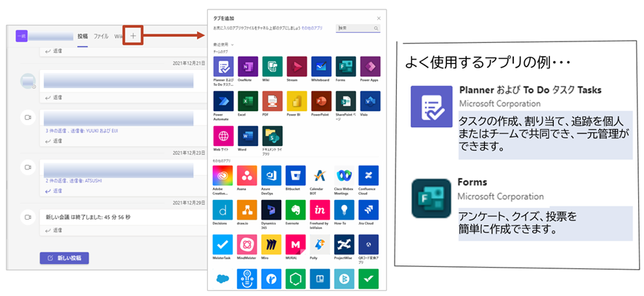
Task: Choose the PDF app tile
Action: click(x=273, y=101)
